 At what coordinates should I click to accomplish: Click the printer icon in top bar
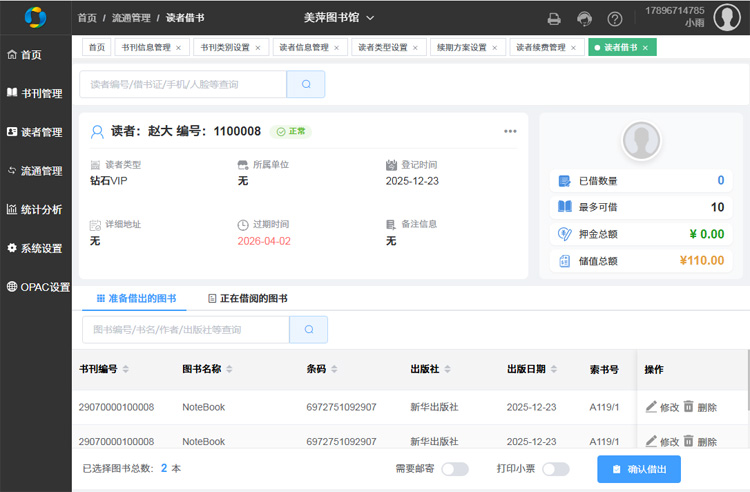point(554,18)
